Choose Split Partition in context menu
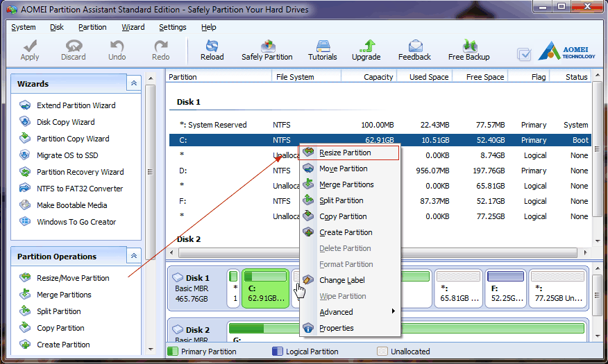This screenshot has height=364, width=608. pos(351,200)
